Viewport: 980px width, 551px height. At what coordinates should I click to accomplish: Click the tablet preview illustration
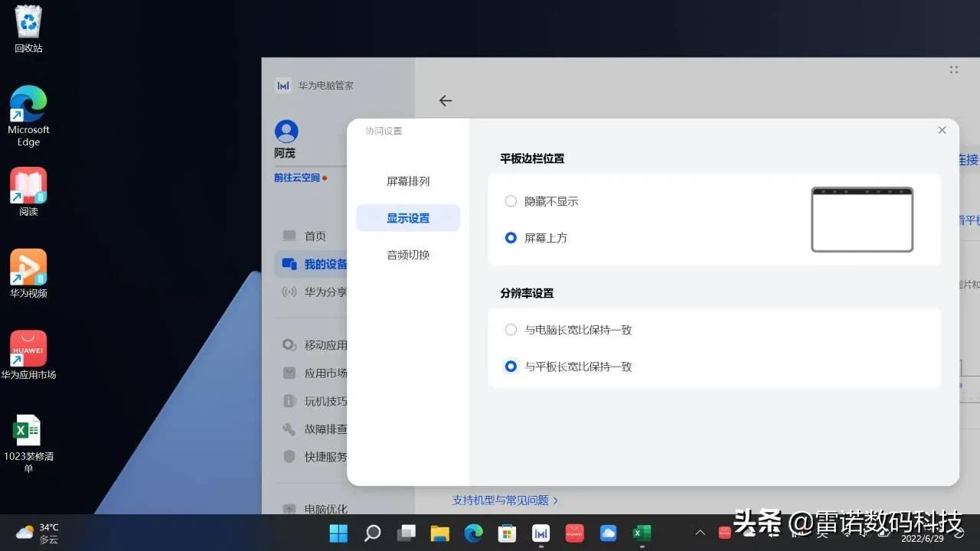pos(862,218)
